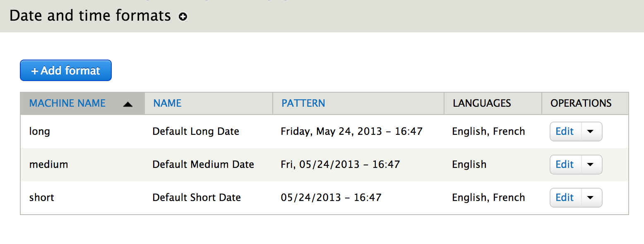
Task: Click the short machine name cell
Action: click(41, 197)
